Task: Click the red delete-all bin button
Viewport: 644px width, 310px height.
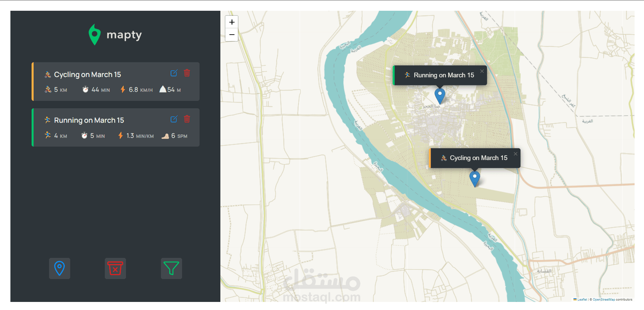Action: click(115, 268)
